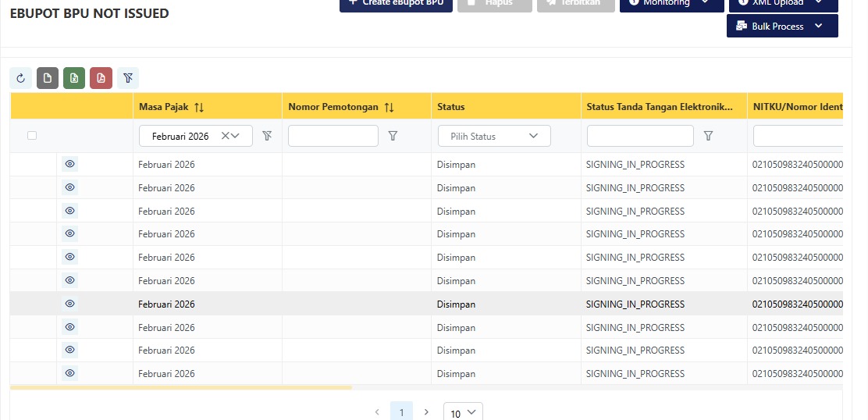View details of the highlighted row via eye icon
Viewport: 868px width, 420px height.
coord(69,303)
